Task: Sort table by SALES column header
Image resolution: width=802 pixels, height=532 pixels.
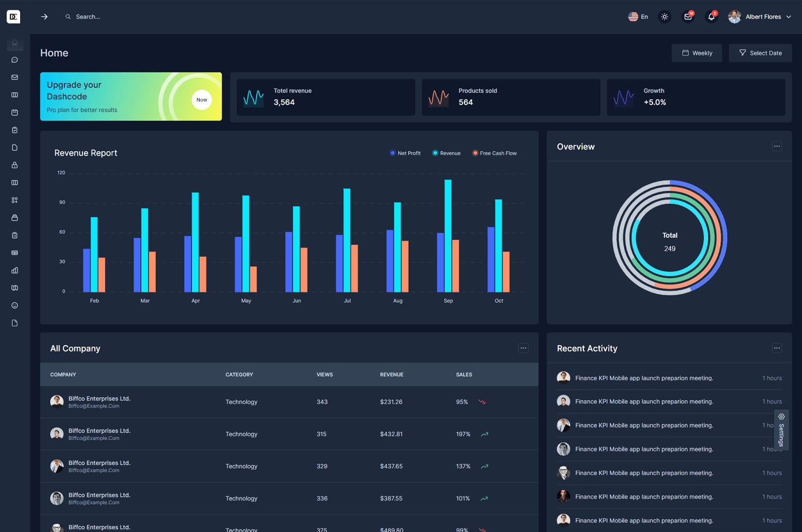Action: (x=464, y=375)
